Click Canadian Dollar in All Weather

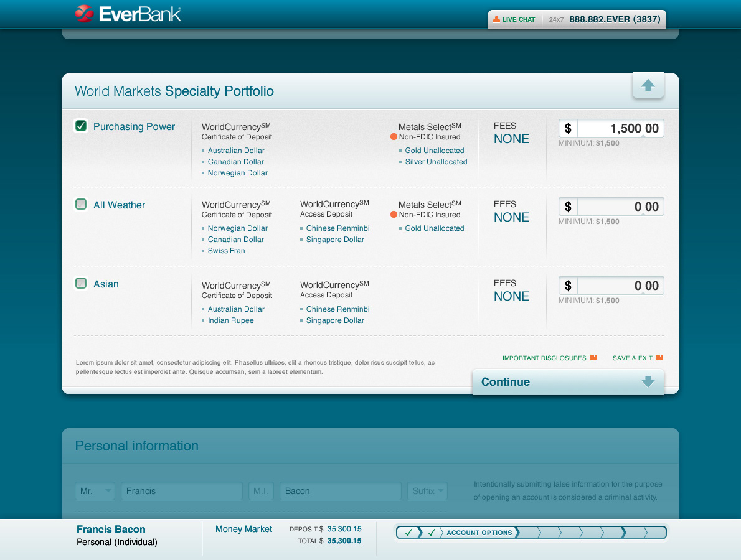[x=236, y=240]
